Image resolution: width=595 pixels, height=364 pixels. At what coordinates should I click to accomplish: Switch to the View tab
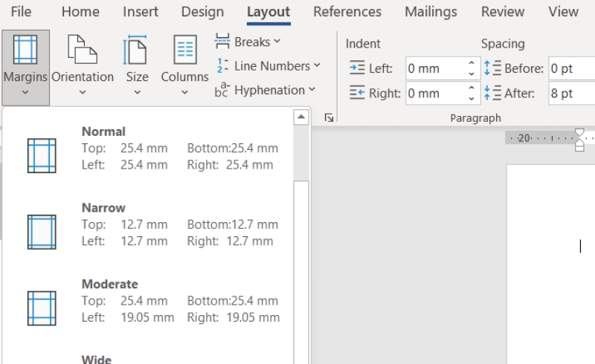(563, 12)
